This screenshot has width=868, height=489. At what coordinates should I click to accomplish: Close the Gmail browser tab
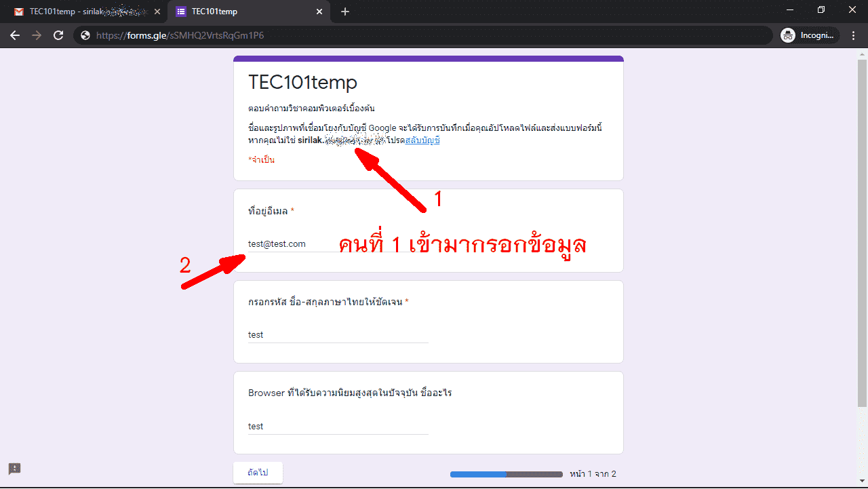point(157,12)
